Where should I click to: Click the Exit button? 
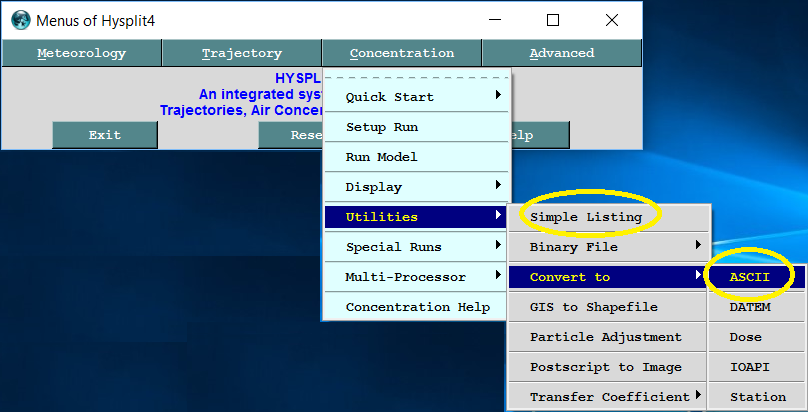pyautogui.click(x=105, y=135)
